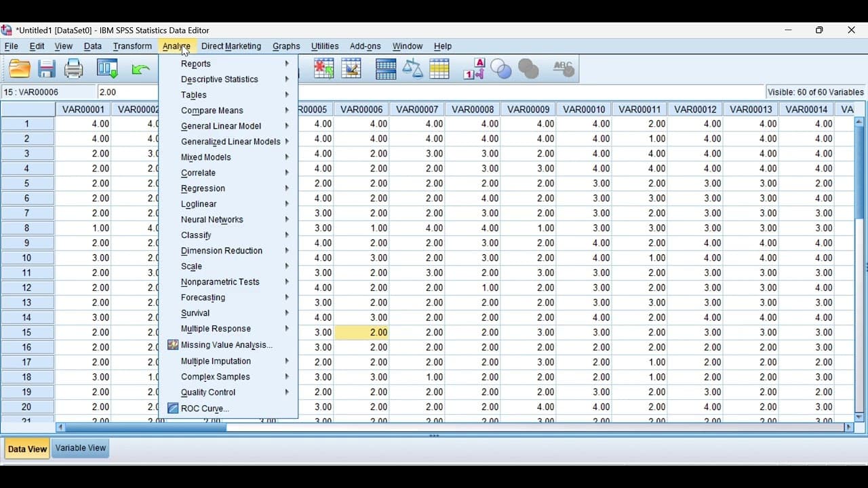Select the row 17 header

[x=28, y=362]
